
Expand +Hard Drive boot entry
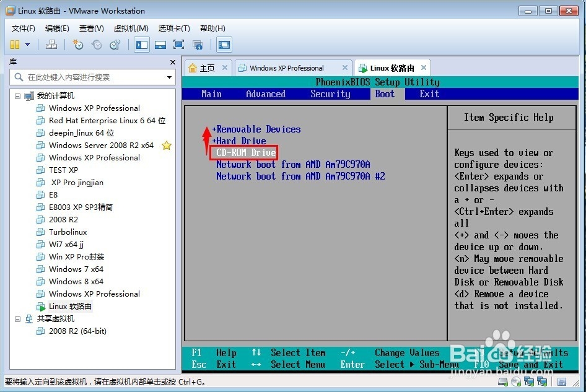click(x=239, y=141)
